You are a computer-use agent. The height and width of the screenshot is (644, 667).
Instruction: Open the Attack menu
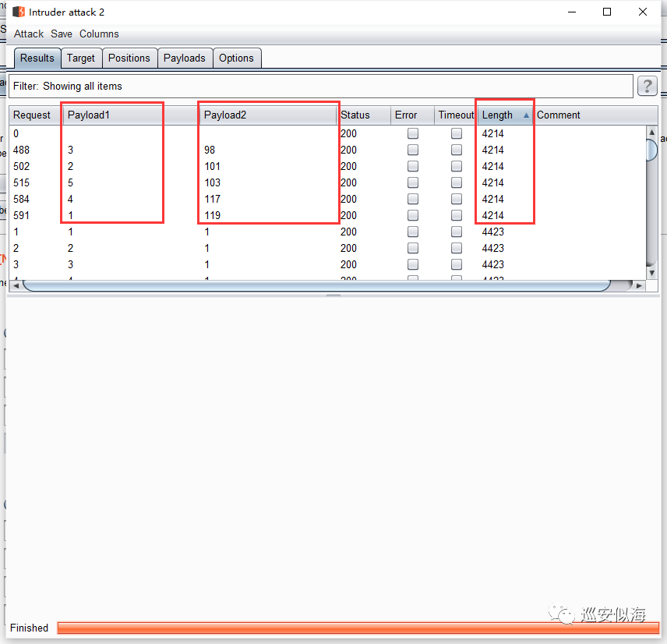tap(29, 34)
